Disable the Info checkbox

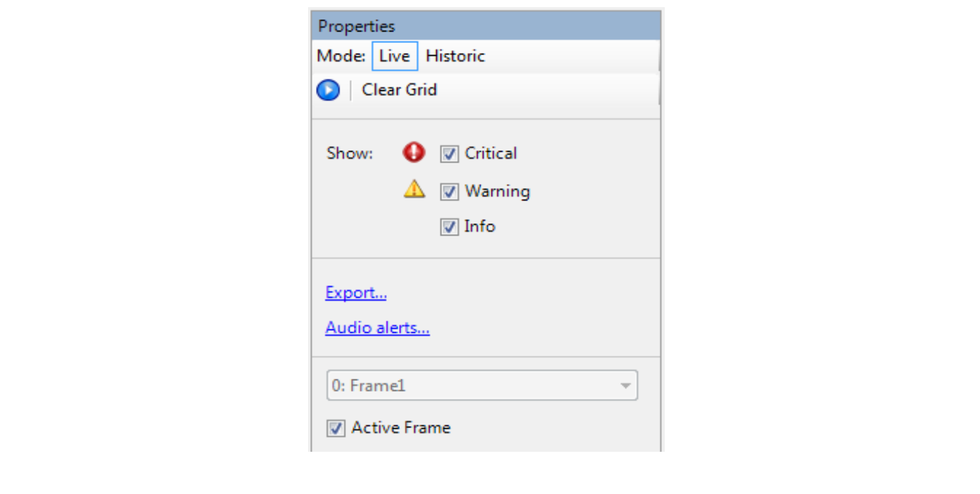click(x=449, y=228)
